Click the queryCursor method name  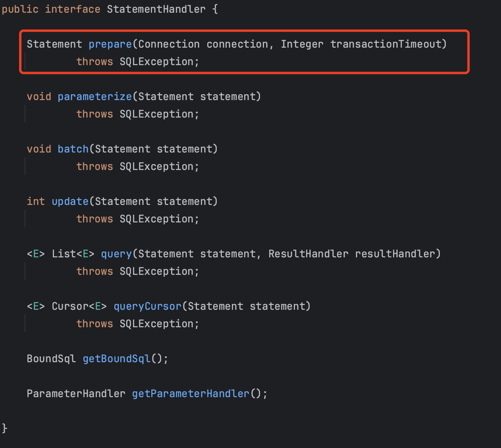[x=148, y=306]
